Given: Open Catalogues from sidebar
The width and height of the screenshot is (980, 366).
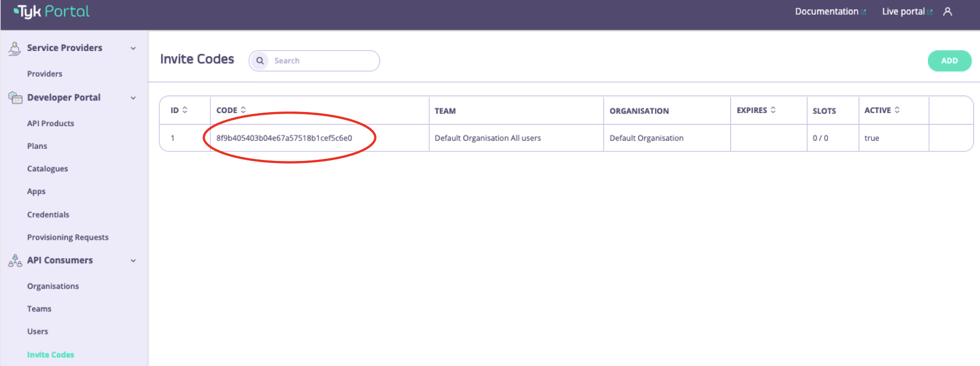Looking at the screenshot, I should pyautogui.click(x=47, y=169).
